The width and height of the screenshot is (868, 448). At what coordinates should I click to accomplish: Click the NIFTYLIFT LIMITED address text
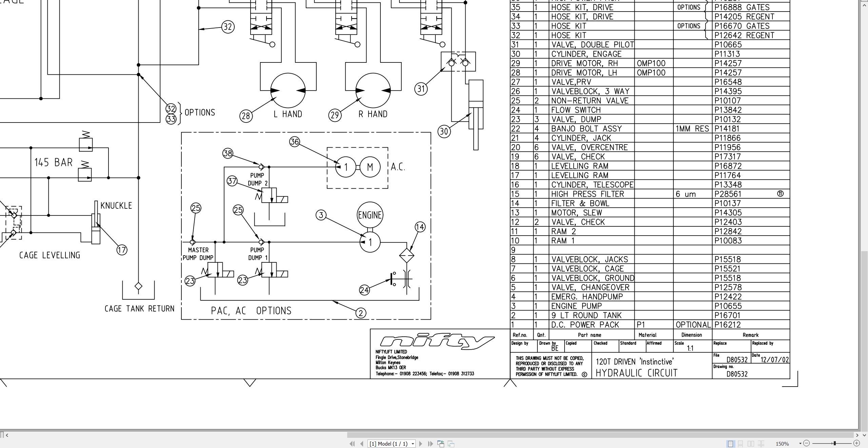click(425, 363)
